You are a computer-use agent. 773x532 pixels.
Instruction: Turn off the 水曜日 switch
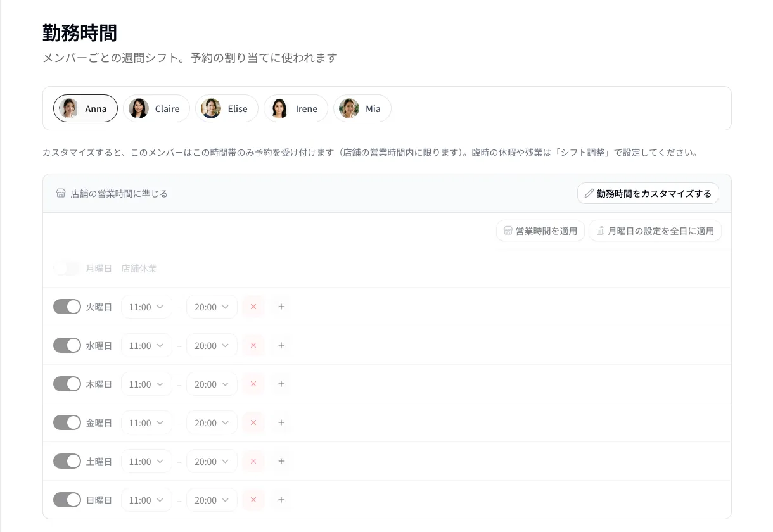point(67,345)
